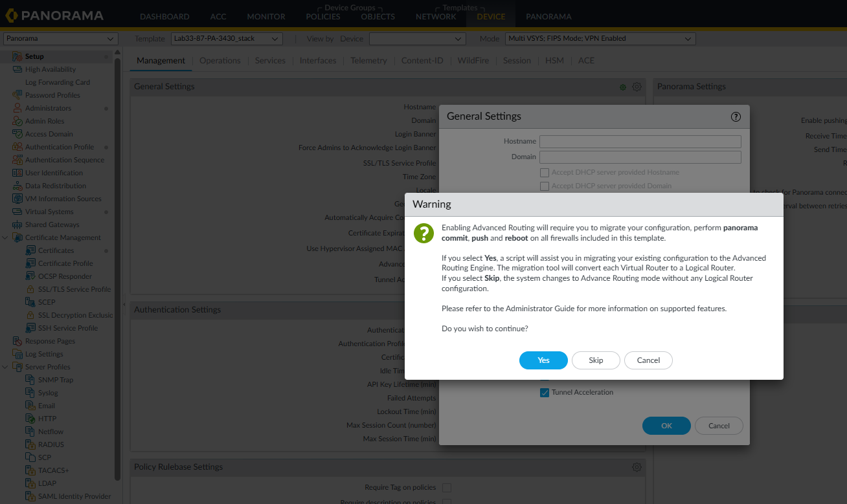This screenshot has height=504, width=847.
Task: Click the Password Profiles lock icon
Action: coord(17,95)
